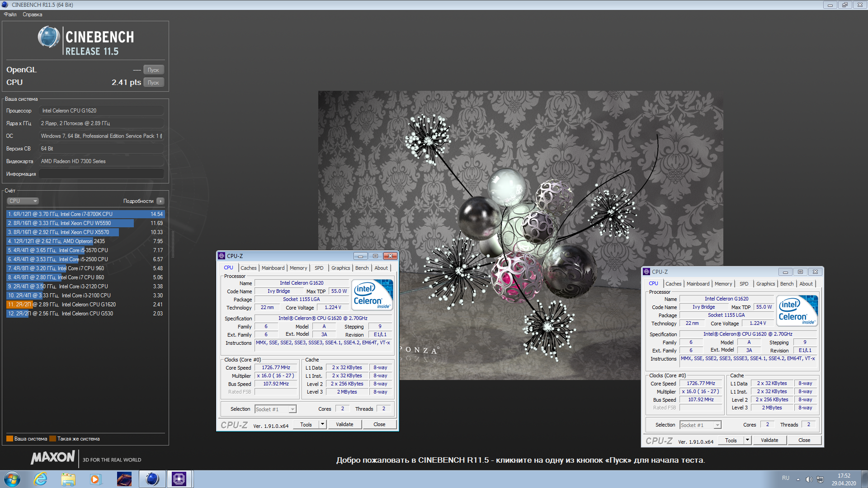
Task: Open Graphics tab in right CPU-Z window
Action: [765, 284]
